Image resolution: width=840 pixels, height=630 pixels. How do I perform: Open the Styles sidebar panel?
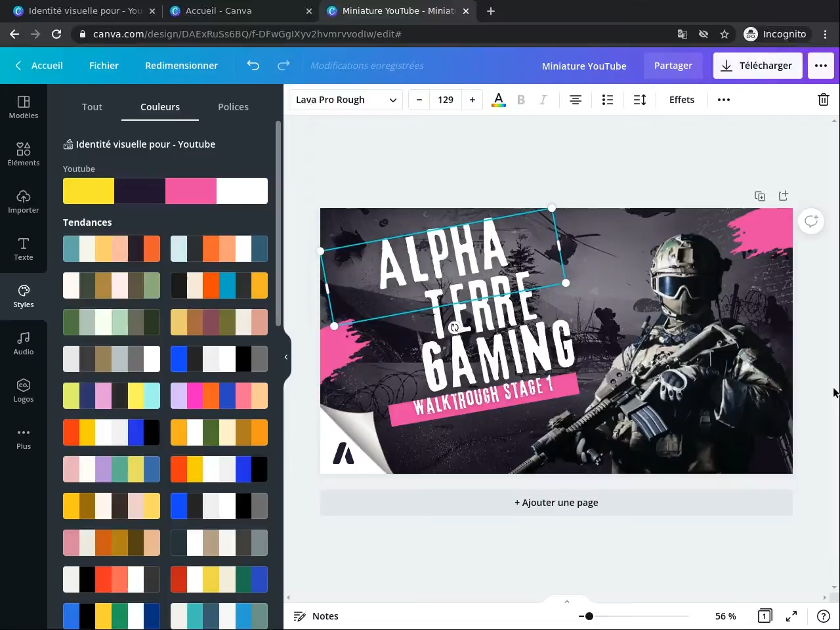point(24,296)
